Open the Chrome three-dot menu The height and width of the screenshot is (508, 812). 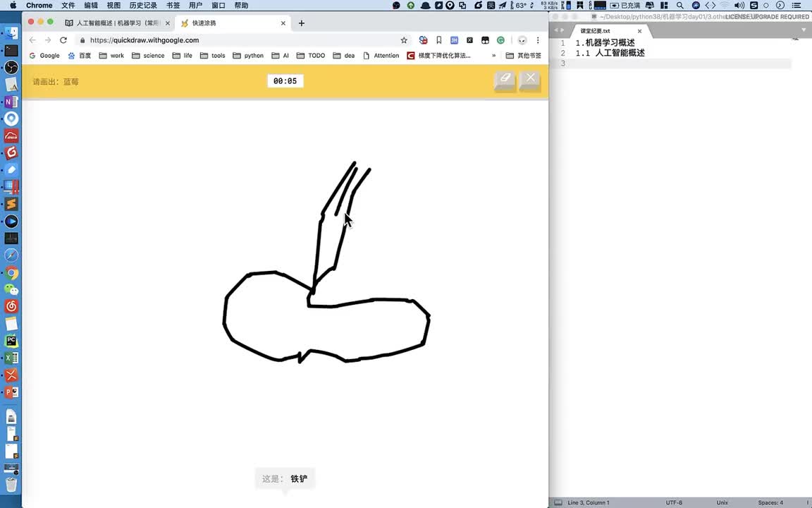[x=538, y=40]
